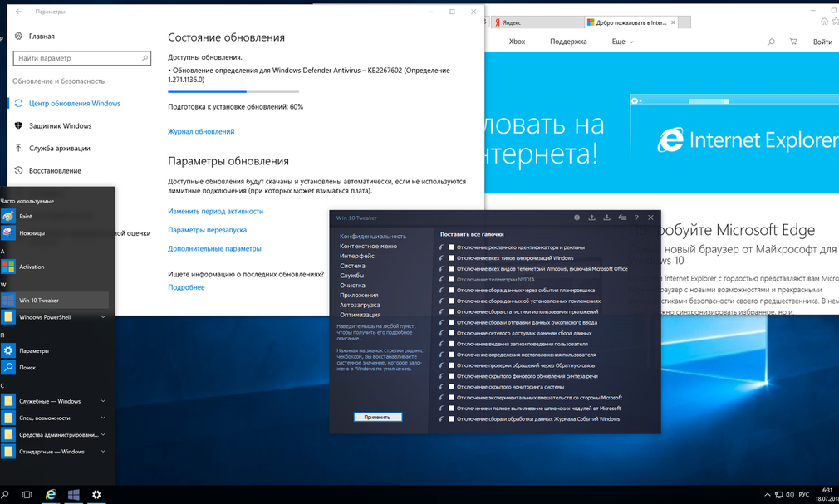Check disabling all Windows telemetry including Microsoft Office
This screenshot has height=504, width=839.
point(452,268)
